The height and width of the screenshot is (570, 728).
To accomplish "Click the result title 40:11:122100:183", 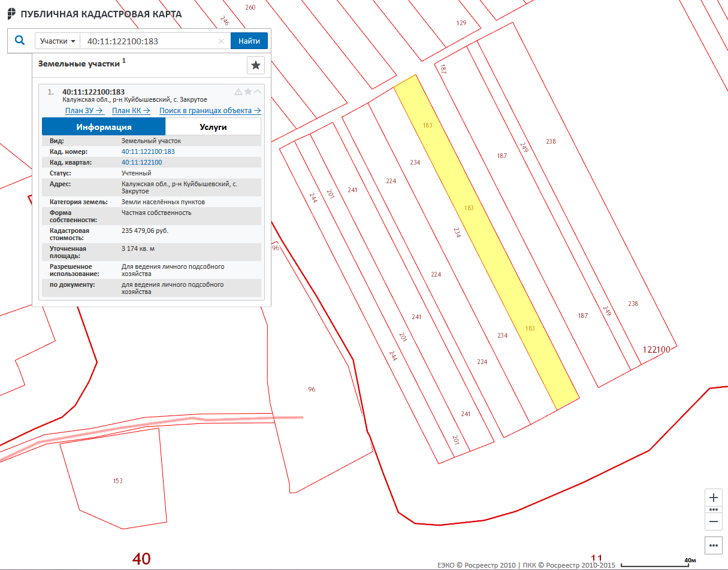I will [93, 92].
